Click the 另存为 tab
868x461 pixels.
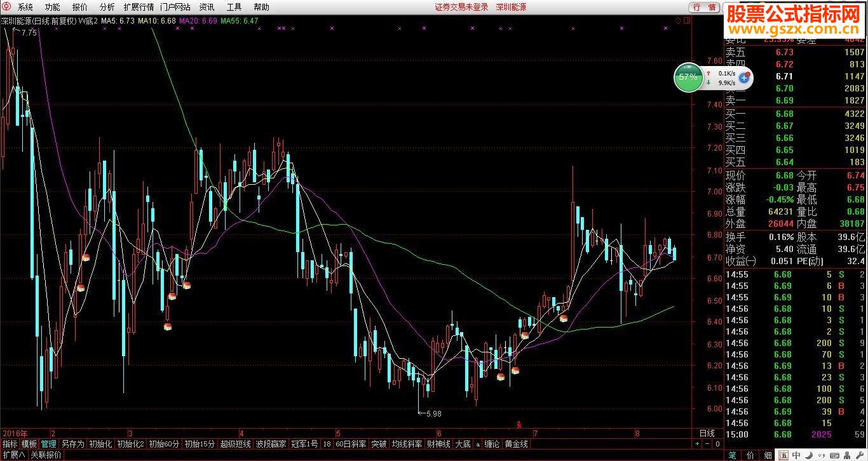tap(72, 444)
